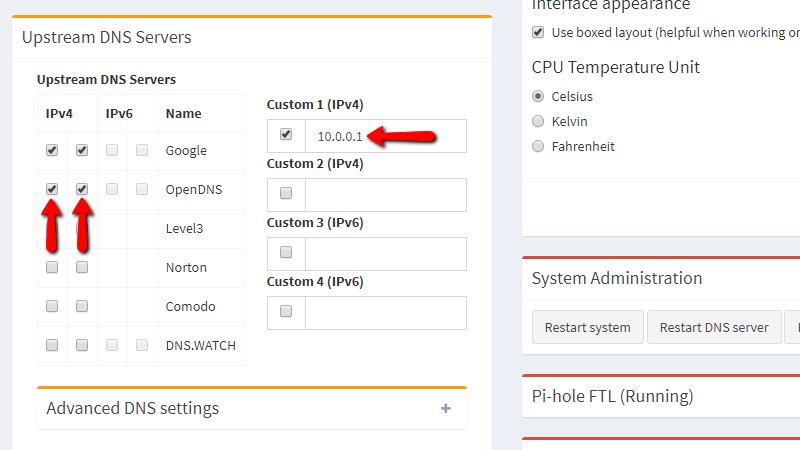Toggle OpenDNS second IPv4 checkbox
Viewport: 800px width, 450px height.
point(82,189)
